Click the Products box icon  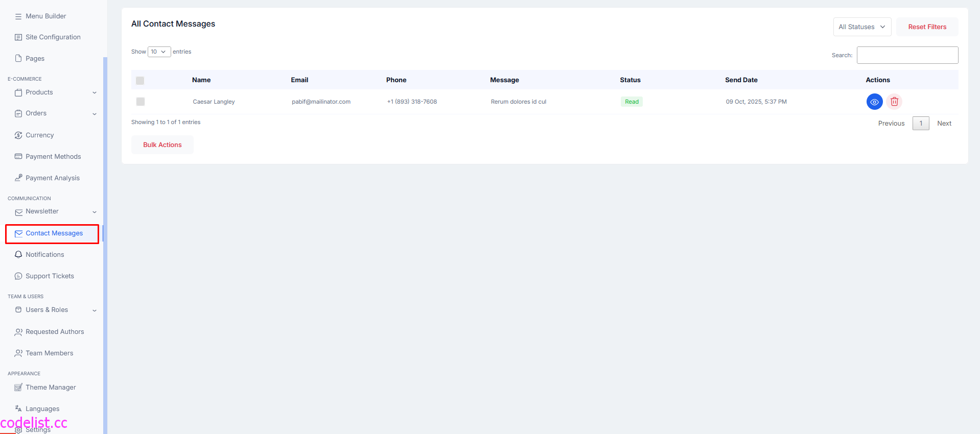(x=18, y=92)
